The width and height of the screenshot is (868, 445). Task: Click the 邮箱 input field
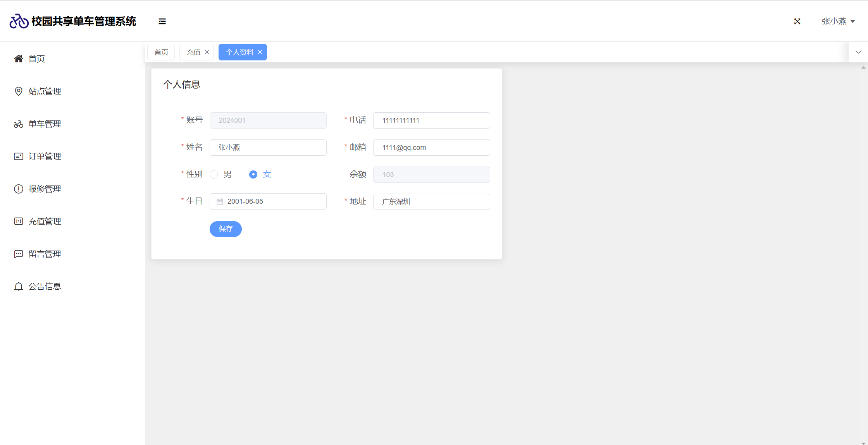pos(431,148)
